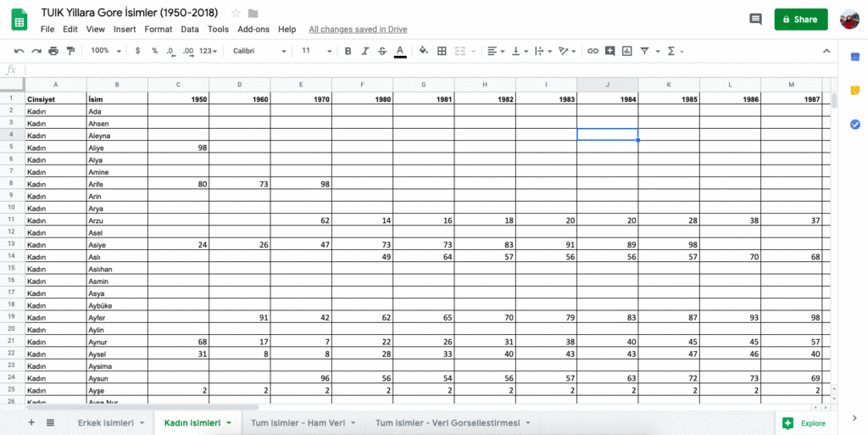Open the File menu
This screenshot has height=435, width=868.
[47, 30]
